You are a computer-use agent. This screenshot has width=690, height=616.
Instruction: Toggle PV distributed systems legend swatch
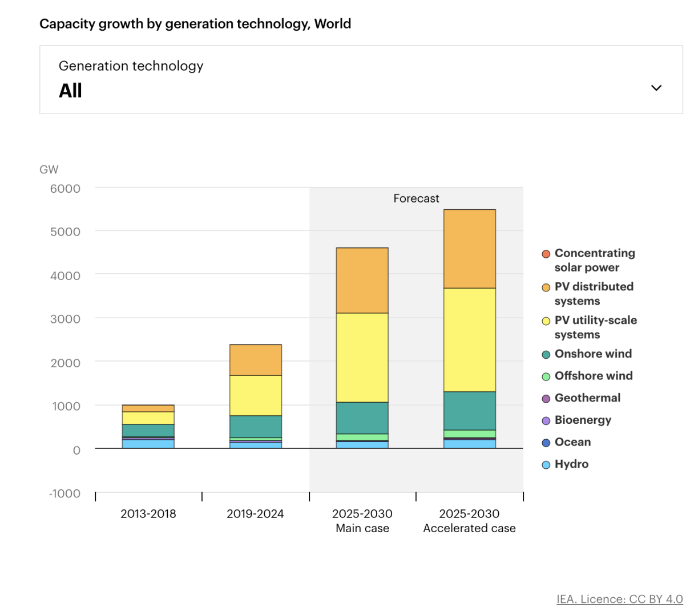coord(546,287)
